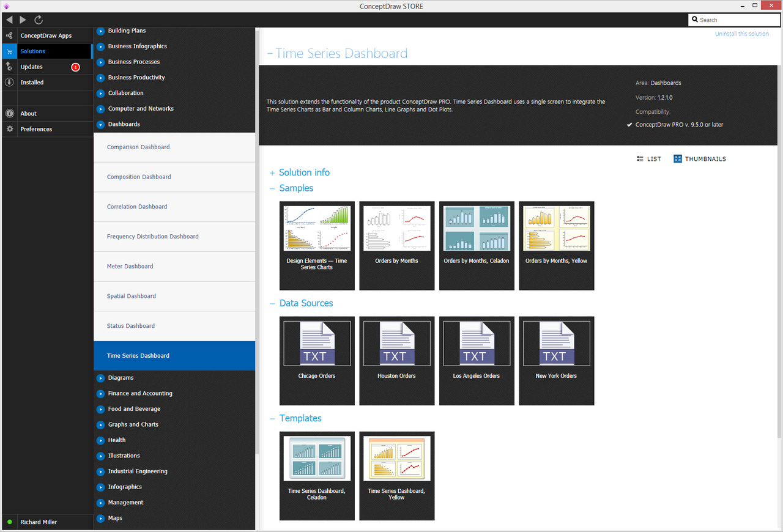Screen dimensions: 783x532
Task: Expand the Illustrations category
Action: [101, 456]
